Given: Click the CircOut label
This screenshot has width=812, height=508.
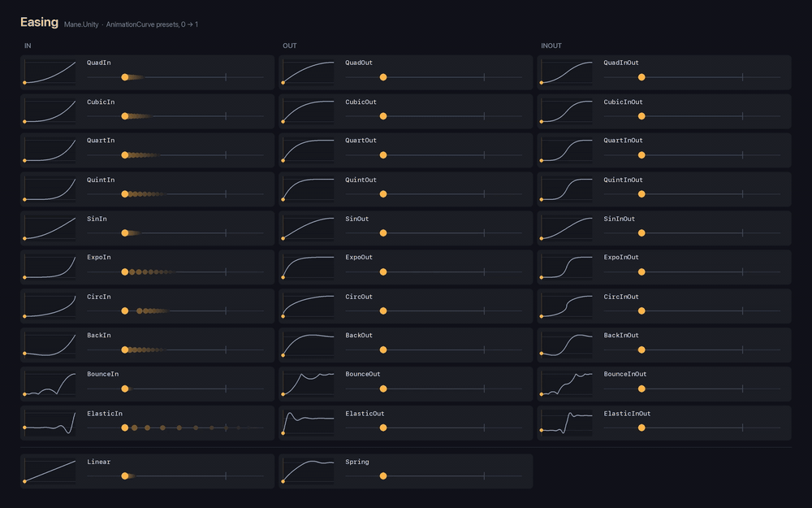Looking at the screenshot, I should click(359, 297).
